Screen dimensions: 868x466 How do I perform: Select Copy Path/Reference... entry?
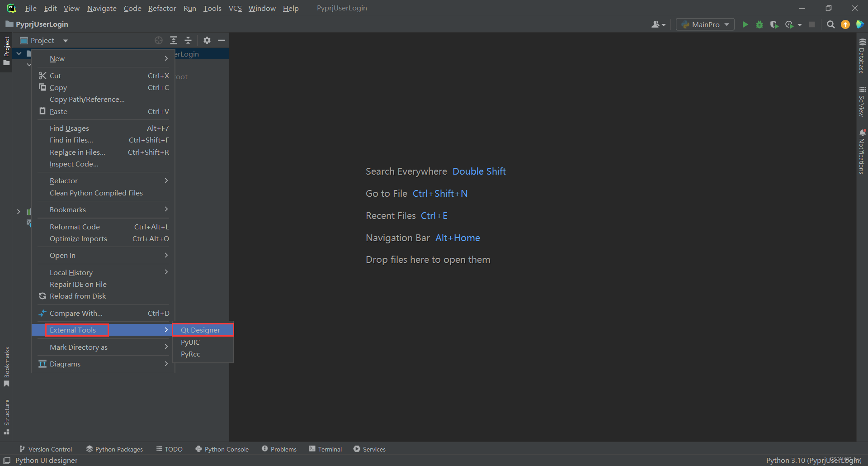(x=103, y=99)
